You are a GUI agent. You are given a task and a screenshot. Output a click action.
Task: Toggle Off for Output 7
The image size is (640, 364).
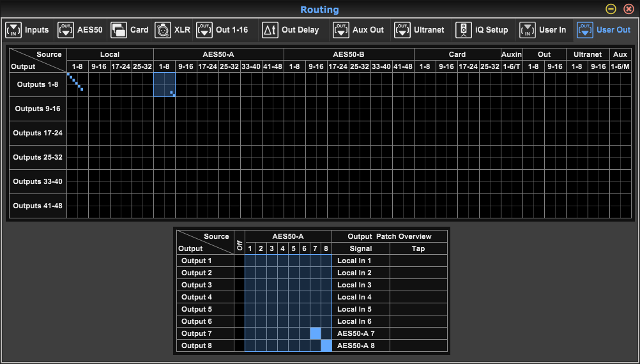(x=239, y=333)
